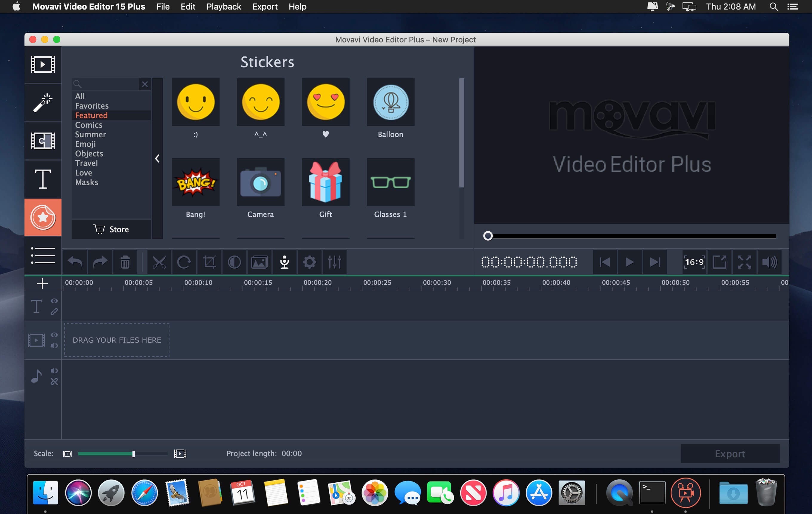The image size is (812, 514).
Task: Click the Titles tool in sidebar
Action: [x=43, y=178]
